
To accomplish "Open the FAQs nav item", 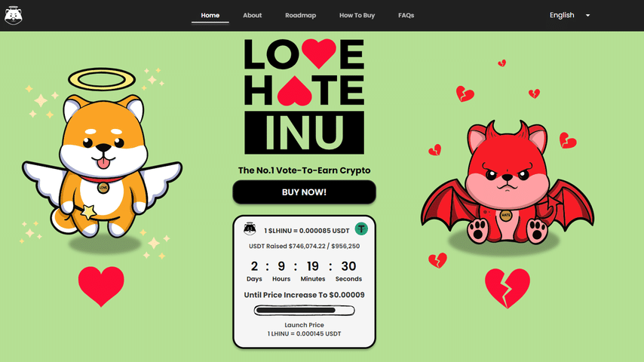I will [x=406, y=15].
